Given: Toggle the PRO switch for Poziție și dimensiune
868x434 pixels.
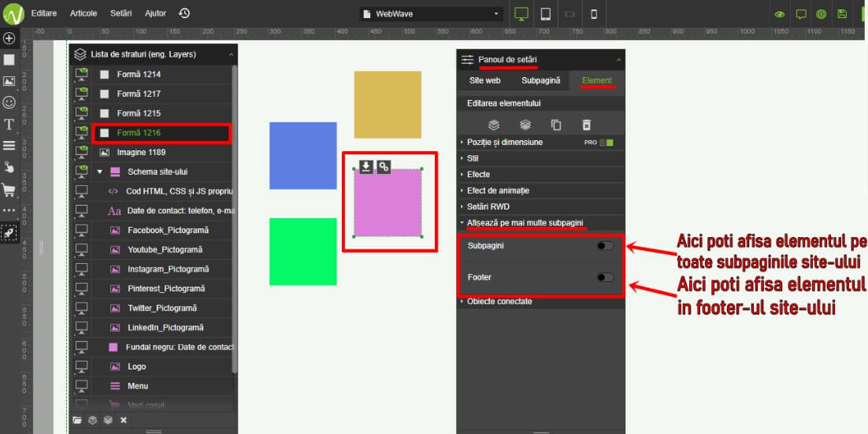Looking at the screenshot, I should click(x=606, y=143).
